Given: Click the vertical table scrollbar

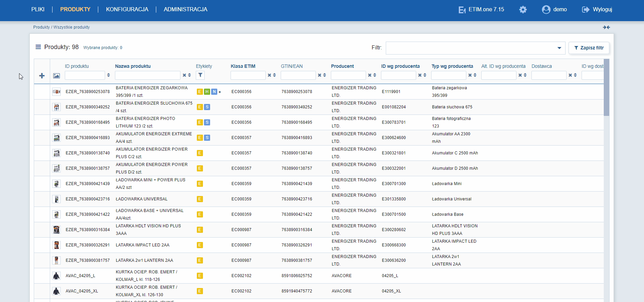Looking at the screenshot, I should (x=606, y=88).
